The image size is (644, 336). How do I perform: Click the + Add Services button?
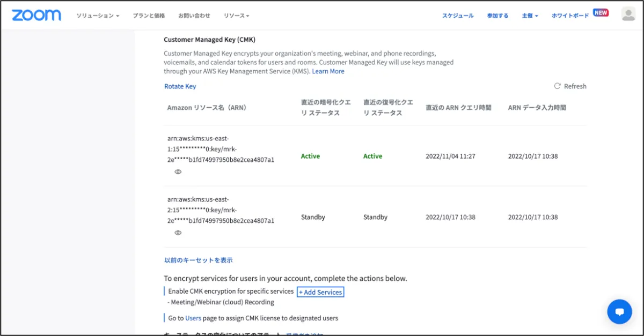pos(320,292)
